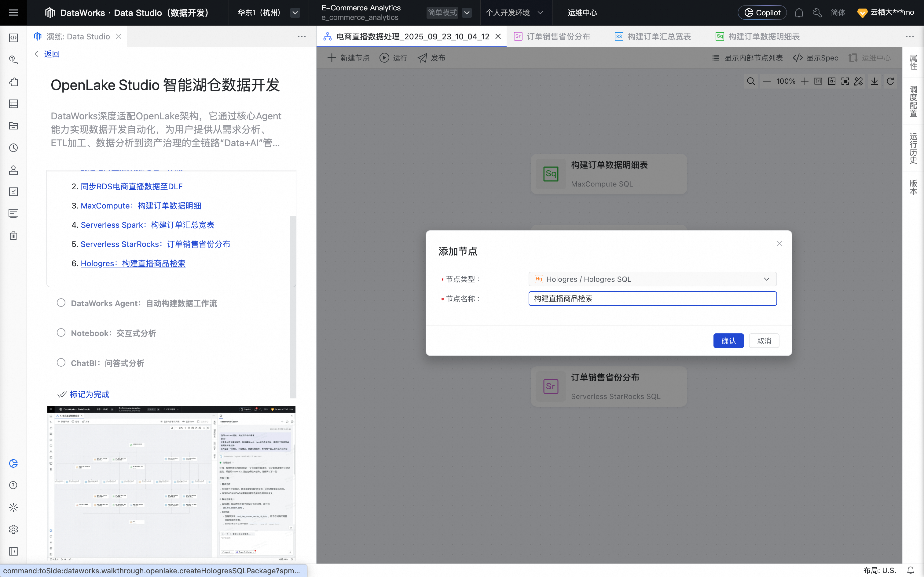Click the 确认 button in dialog
The height and width of the screenshot is (577, 924).
(x=728, y=341)
